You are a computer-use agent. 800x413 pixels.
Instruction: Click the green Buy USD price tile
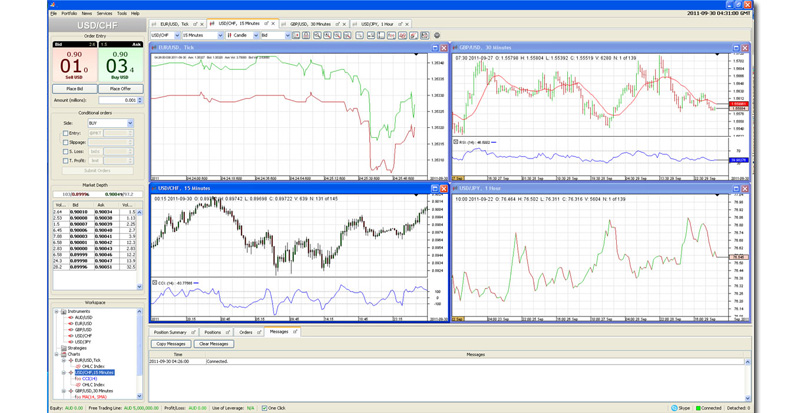click(x=120, y=64)
